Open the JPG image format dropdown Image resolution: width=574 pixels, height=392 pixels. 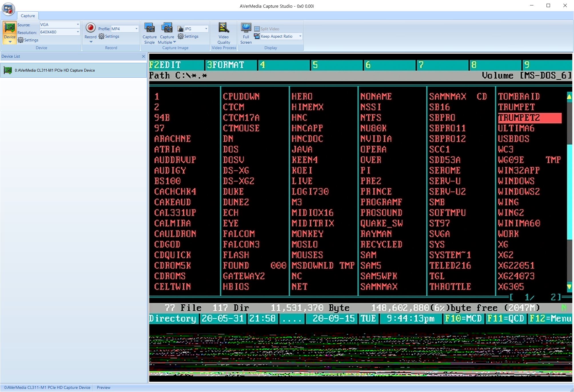coord(206,29)
